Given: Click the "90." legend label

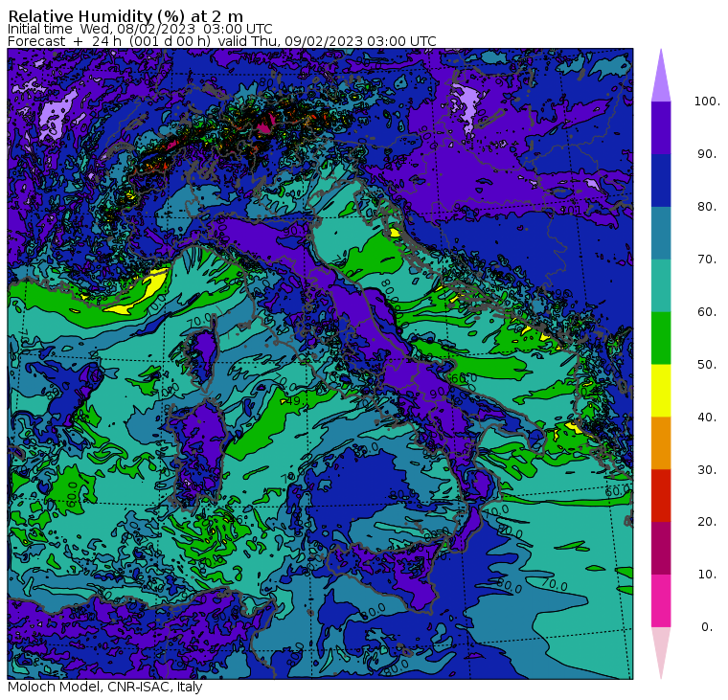Looking at the screenshot, I should tap(707, 153).
